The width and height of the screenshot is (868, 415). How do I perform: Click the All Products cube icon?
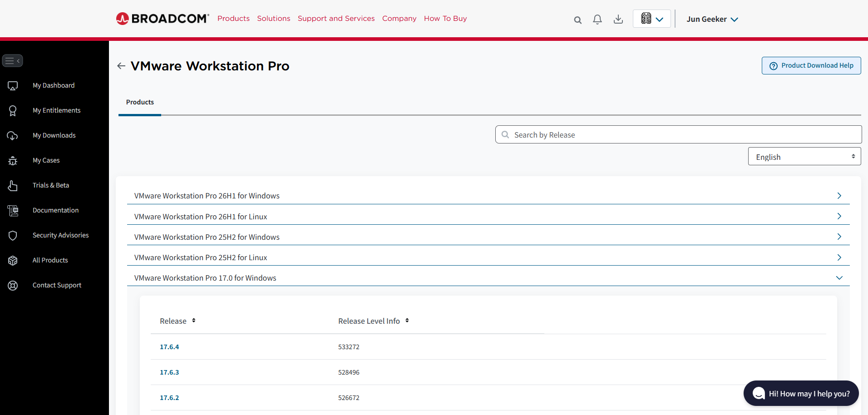point(13,260)
